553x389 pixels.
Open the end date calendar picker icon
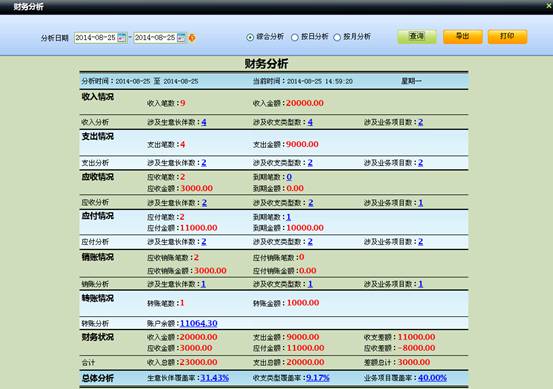[181, 37]
